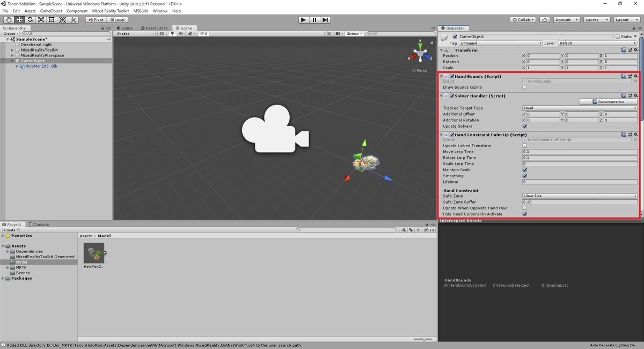644x349 pixels.
Task: Uncheck Maintain Scale
Action: pos(524,170)
